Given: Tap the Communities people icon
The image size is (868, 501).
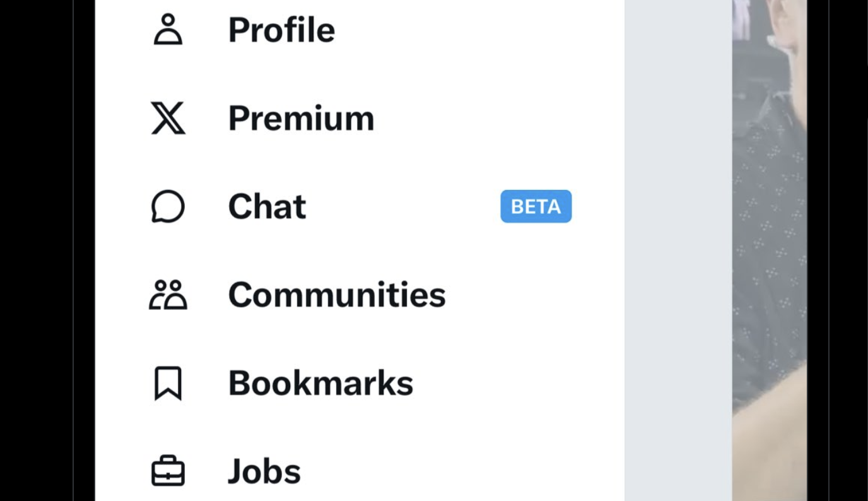Looking at the screenshot, I should point(168,295).
